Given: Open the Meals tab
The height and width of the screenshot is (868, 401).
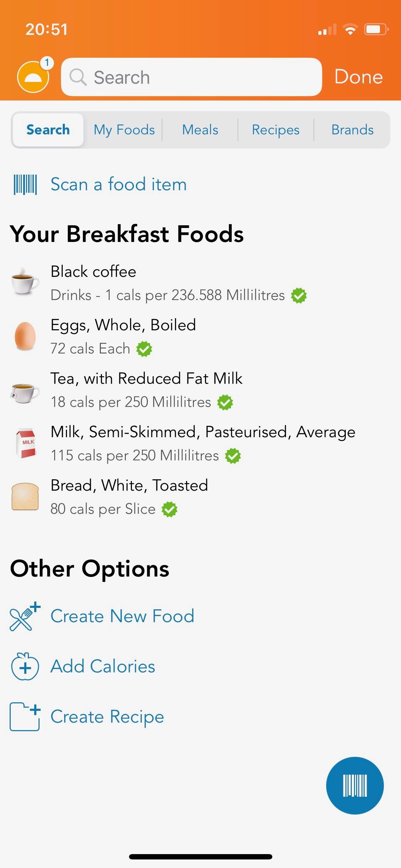Looking at the screenshot, I should (200, 130).
